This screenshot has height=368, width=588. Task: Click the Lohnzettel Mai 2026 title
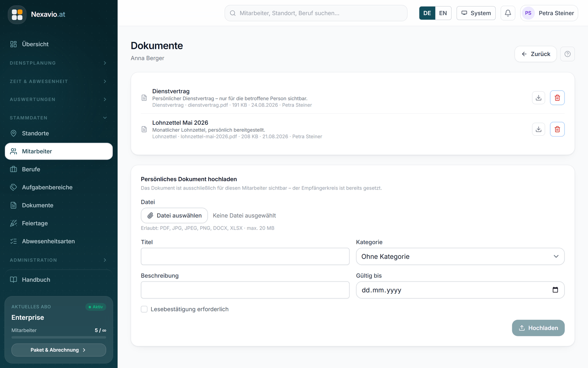tap(180, 123)
